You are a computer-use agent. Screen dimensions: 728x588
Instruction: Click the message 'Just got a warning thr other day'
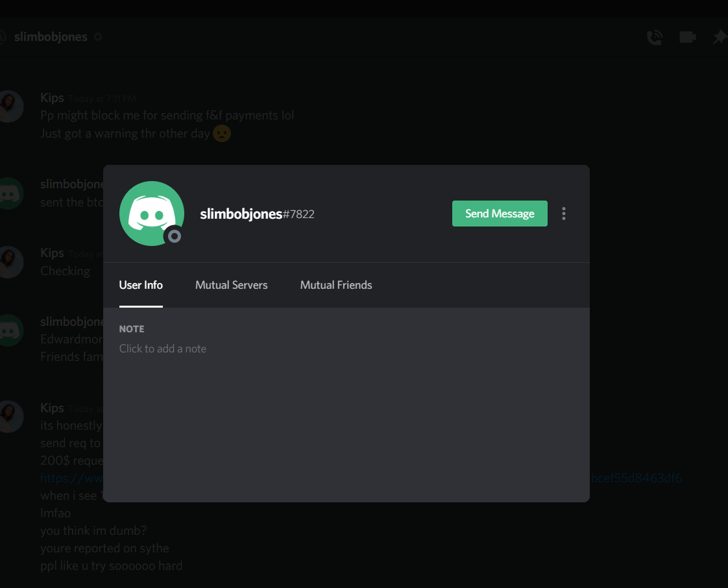pyautogui.click(x=125, y=134)
